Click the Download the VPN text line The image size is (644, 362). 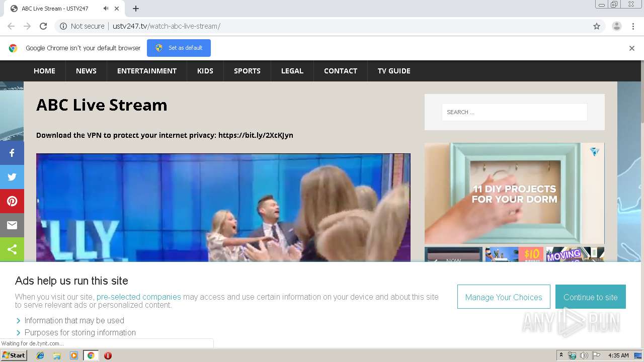pyautogui.click(x=165, y=135)
